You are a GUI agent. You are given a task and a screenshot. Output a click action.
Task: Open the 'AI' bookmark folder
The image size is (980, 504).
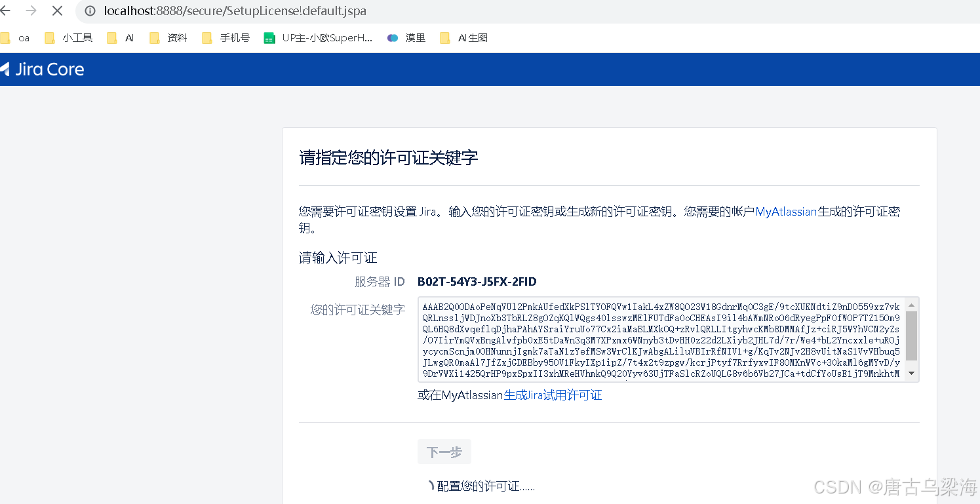pos(121,38)
